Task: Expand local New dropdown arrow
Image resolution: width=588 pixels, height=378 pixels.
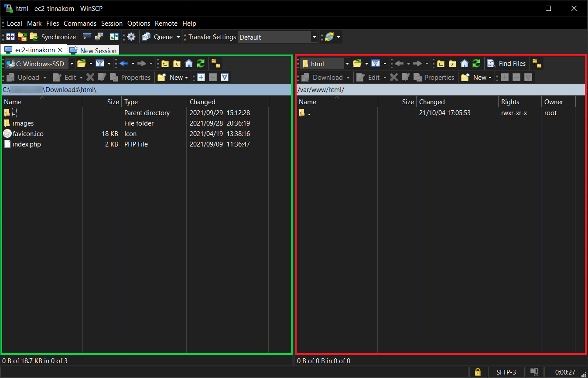Action: click(187, 78)
